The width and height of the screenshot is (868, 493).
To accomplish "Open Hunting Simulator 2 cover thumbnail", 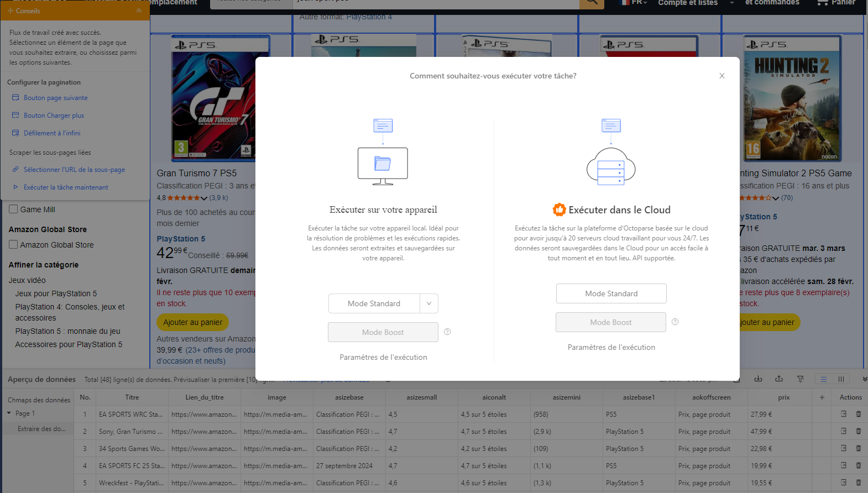I will point(792,98).
